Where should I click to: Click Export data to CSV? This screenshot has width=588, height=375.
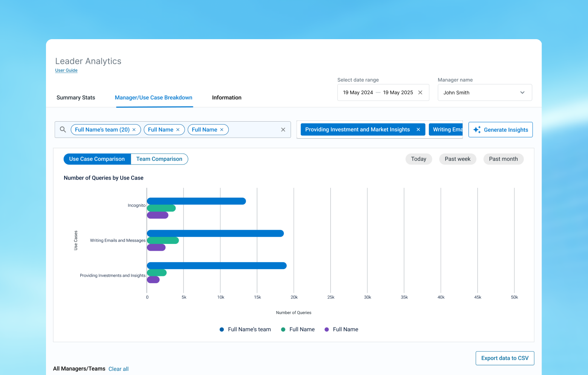[x=505, y=358]
